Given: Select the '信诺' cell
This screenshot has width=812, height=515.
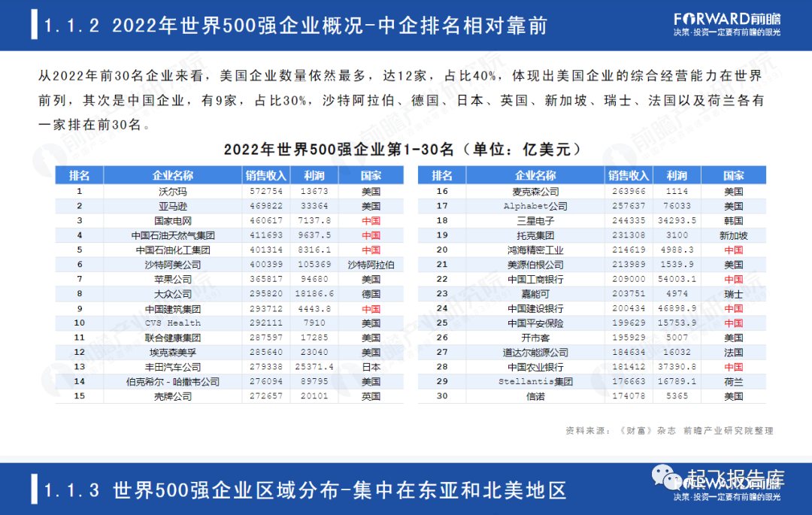Looking at the screenshot, I should (535, 396).
